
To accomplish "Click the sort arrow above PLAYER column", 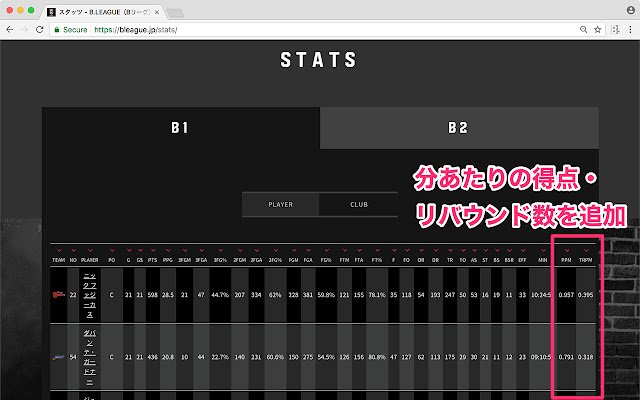I will 90,250.
